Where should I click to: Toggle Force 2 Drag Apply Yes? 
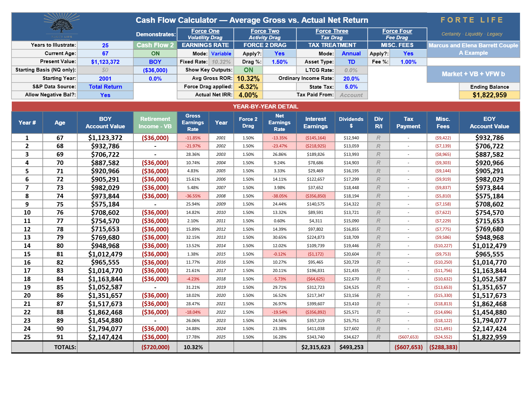[x=279, y=53]
